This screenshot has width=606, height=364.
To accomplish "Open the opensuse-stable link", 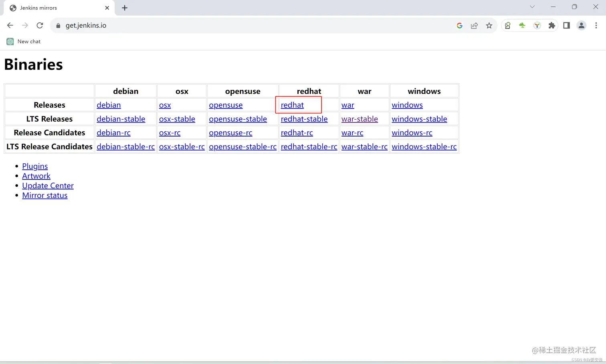I will point(238,119).
